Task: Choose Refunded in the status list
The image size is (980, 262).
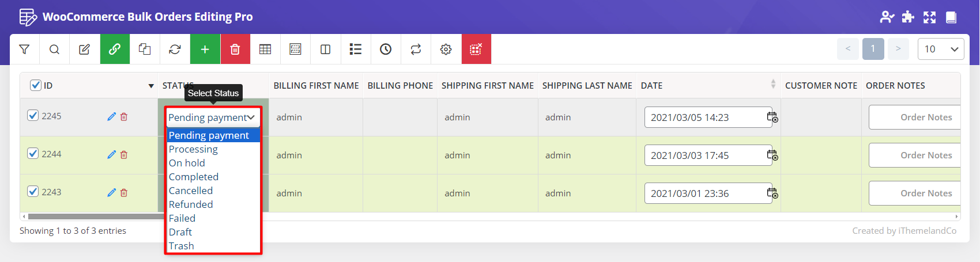Action: [x=191, y=204]
